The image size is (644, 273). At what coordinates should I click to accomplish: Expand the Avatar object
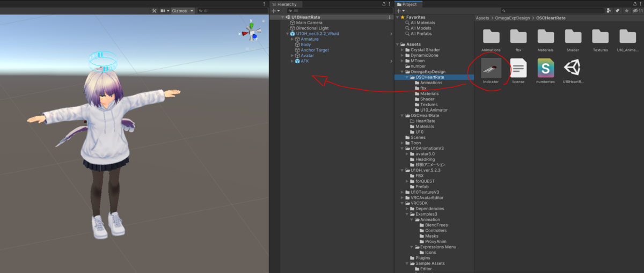292,55
